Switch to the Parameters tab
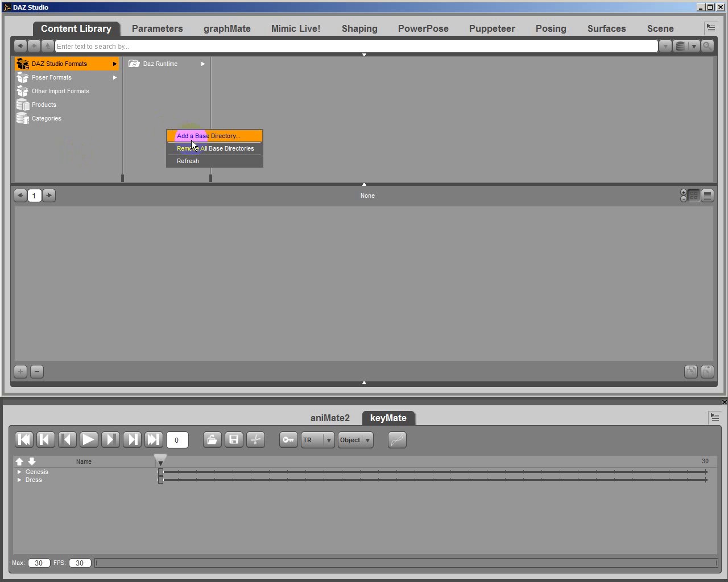The height and width of the screenshot is (582, 728). coord(158,28)
